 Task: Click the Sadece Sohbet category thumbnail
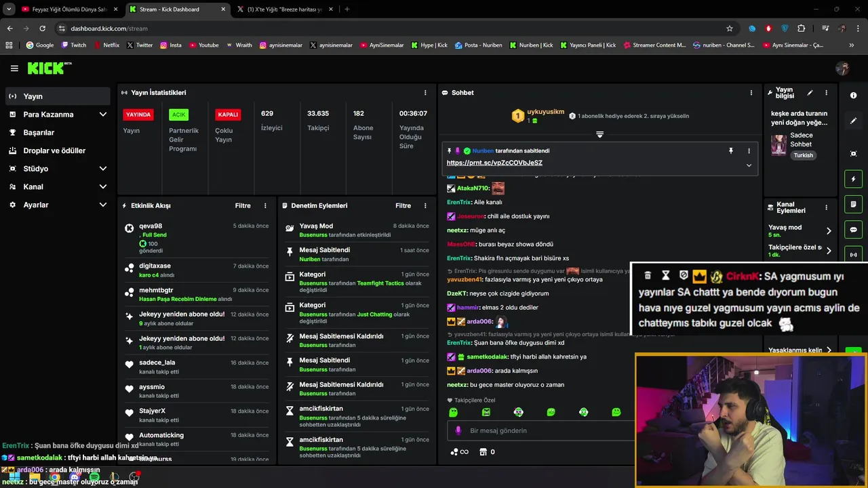(x=778, y=145)
